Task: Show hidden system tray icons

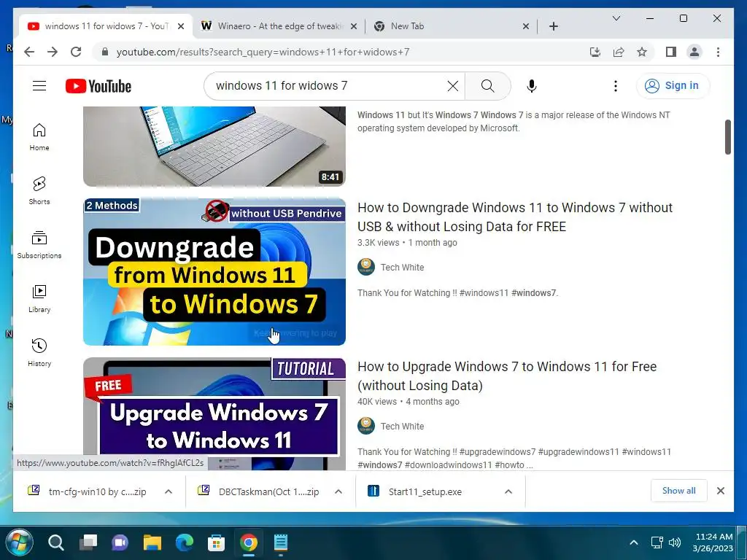Action: pos(634,542)
